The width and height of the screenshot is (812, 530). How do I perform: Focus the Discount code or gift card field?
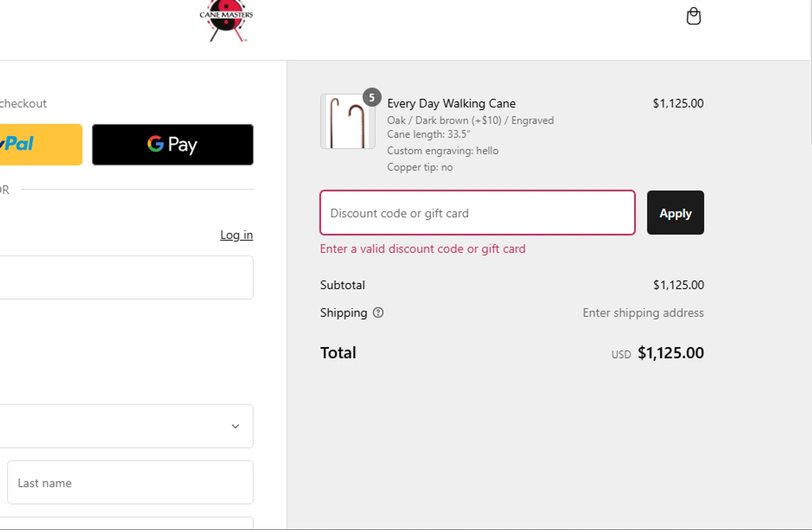[477, 213]
